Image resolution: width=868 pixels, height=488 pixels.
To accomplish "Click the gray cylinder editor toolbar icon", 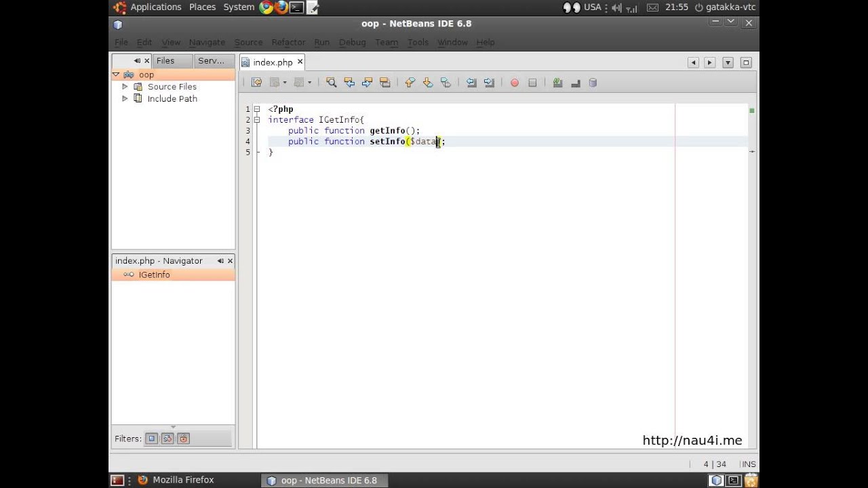I will [x=593, y=83].
